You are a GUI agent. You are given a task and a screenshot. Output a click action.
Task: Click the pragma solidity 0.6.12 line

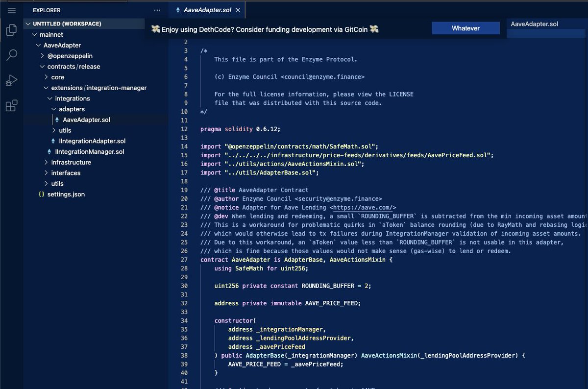240,129
